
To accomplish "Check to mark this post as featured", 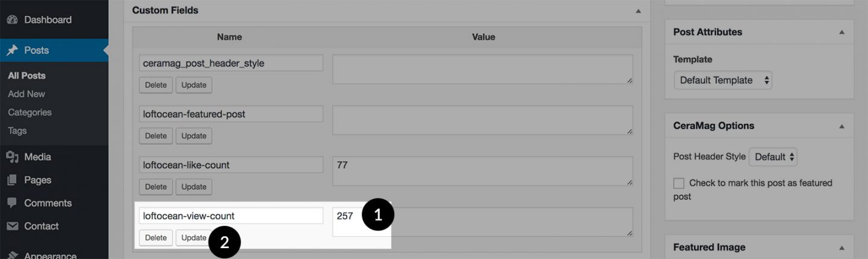I will [679, 183].
